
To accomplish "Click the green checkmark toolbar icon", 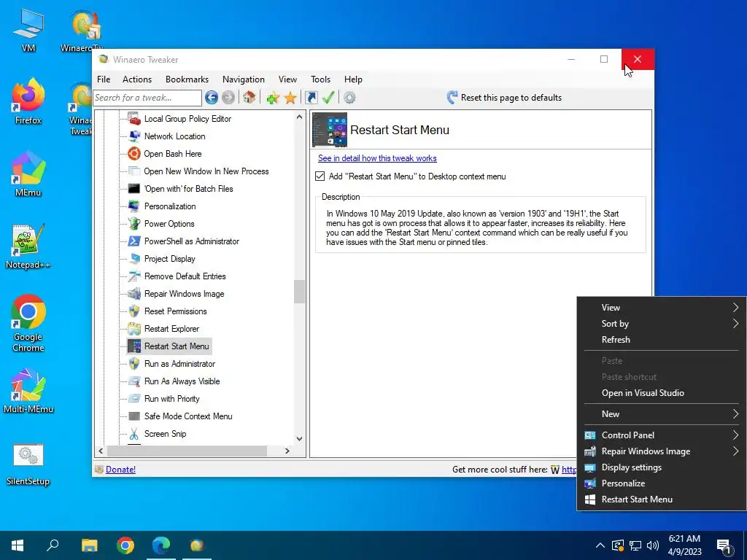I will tap(328, 97).
